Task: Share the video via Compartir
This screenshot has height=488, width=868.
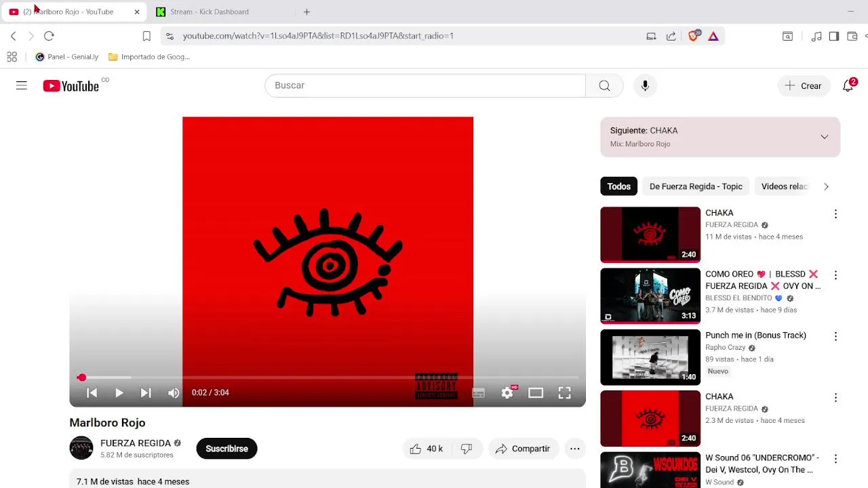Action: [x=523, y=449]
